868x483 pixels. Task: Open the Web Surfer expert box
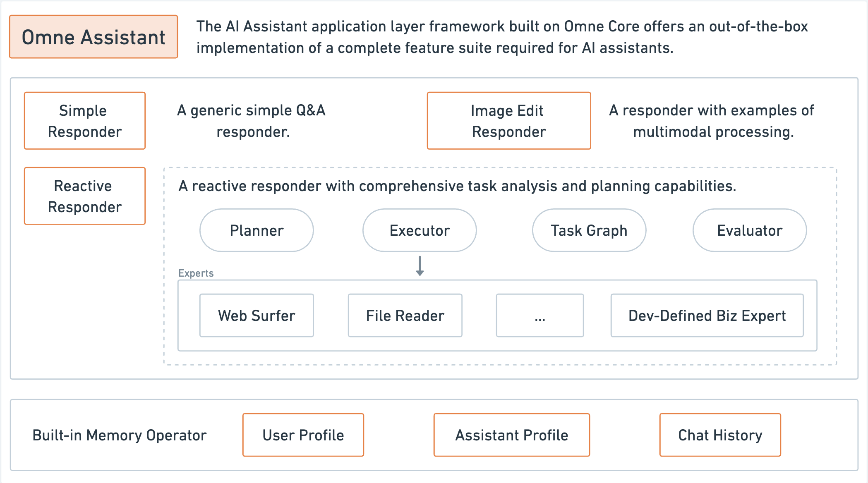coord(257,316)
